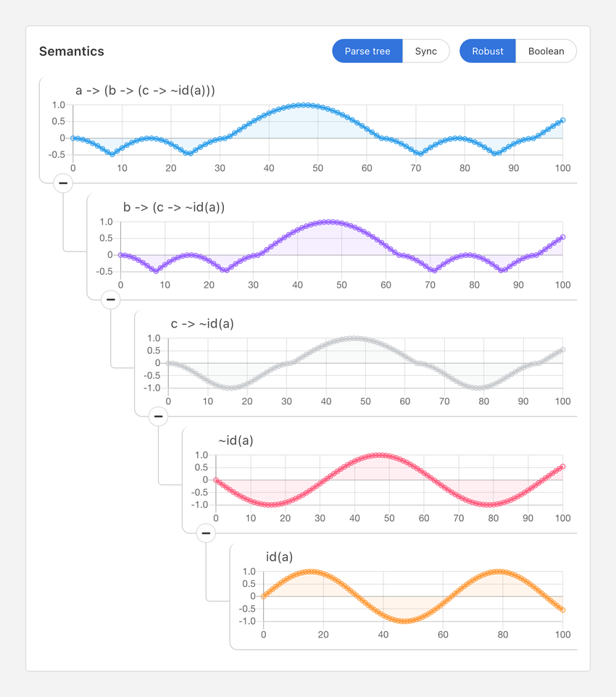Collapse the "b -> (c -> ~id(a))" subchart
Image resolution: width=616 pixels, height=697 pixels.
[x=110, y=299]
